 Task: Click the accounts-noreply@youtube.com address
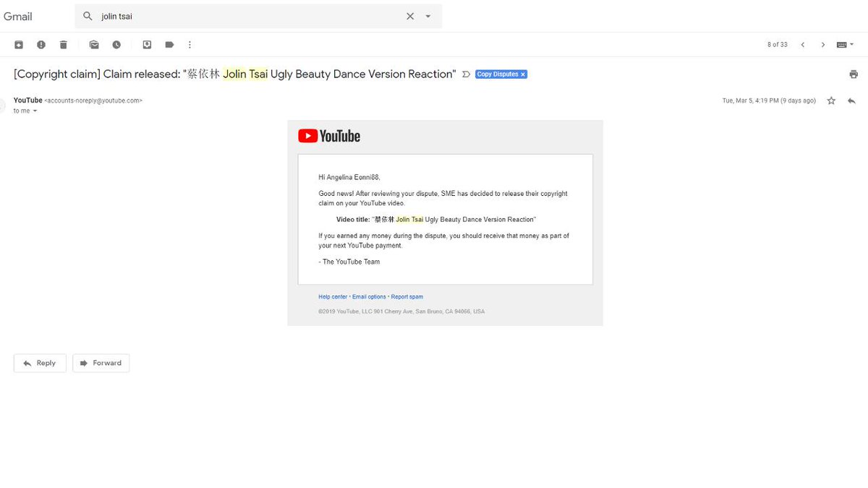coord(93,100)
